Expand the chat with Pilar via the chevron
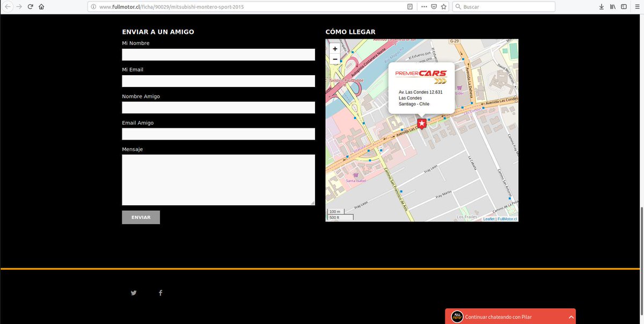Screen dimensions: 644x324 (571, 316)
